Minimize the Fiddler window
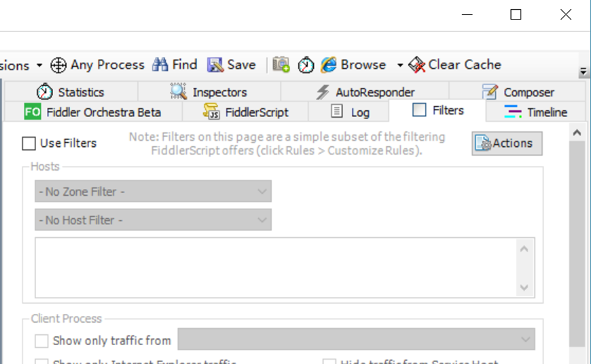Viewport: 591px width, 364px height. click(467, 15)
